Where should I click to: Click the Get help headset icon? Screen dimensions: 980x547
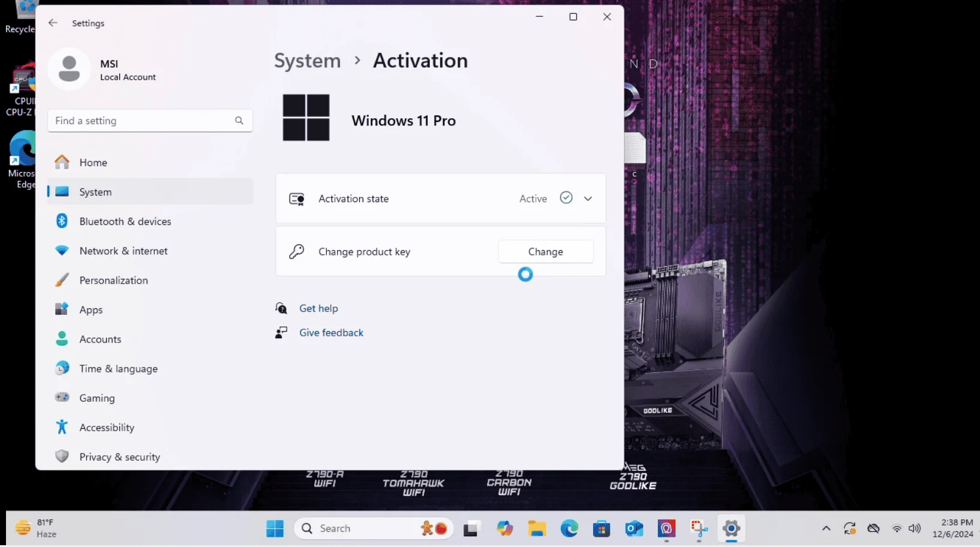(281, 308)
